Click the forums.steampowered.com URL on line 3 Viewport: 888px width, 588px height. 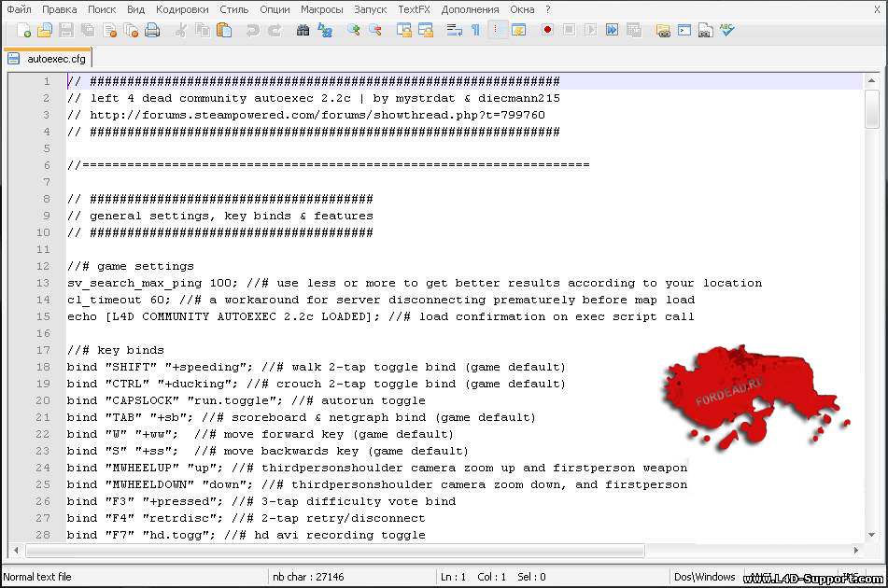317,115
